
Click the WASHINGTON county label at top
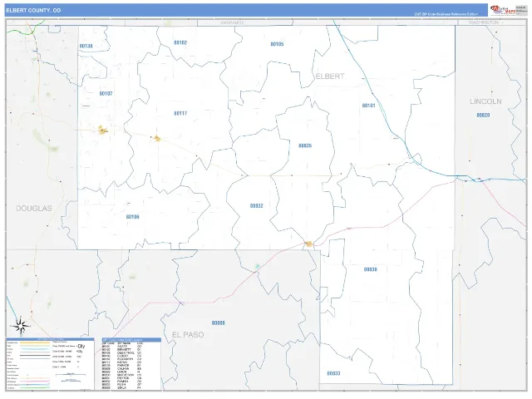pyautogui.click(x=484, y=22)
